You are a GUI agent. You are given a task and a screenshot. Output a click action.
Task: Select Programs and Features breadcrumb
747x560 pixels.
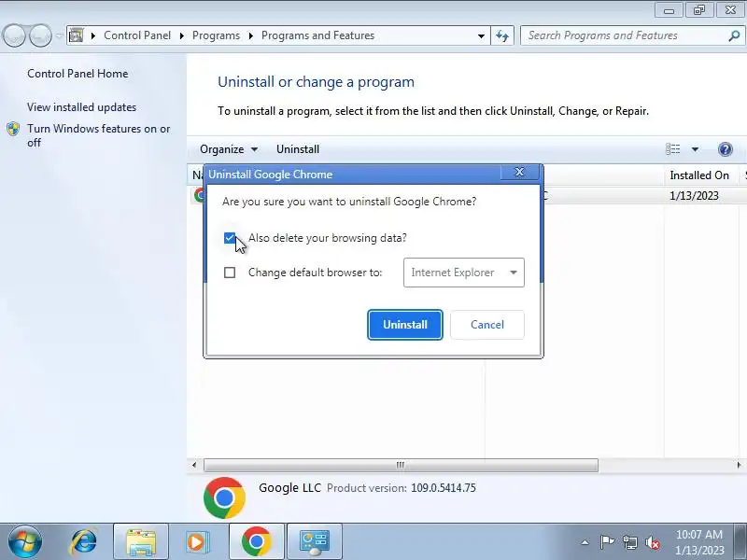point(317,35)
